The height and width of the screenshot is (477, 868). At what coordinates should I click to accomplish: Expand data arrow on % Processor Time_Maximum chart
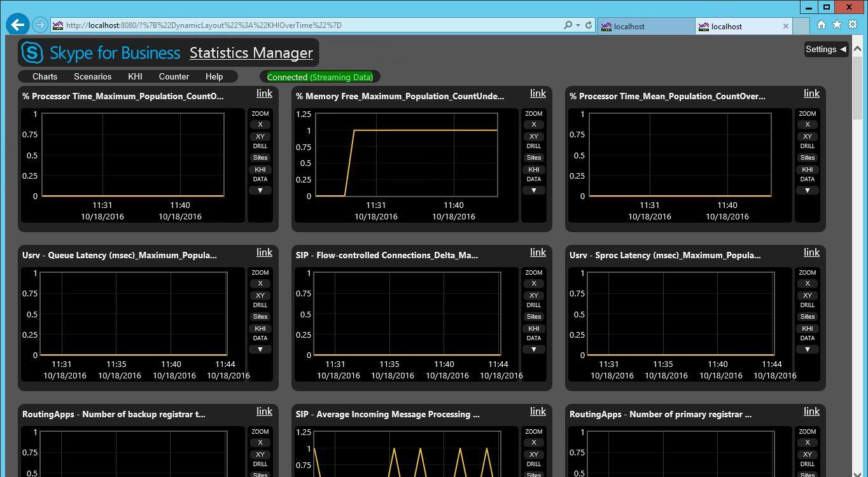pos(260,190)
